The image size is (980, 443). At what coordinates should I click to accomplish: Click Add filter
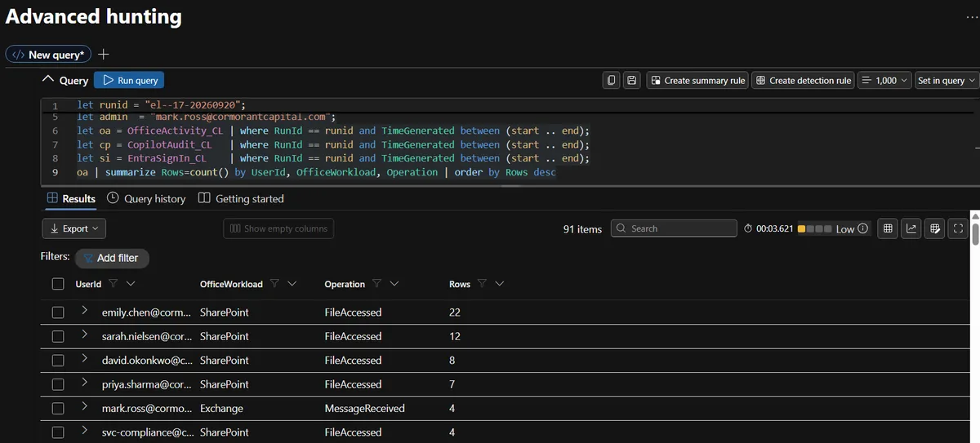[x=111, y=258]
